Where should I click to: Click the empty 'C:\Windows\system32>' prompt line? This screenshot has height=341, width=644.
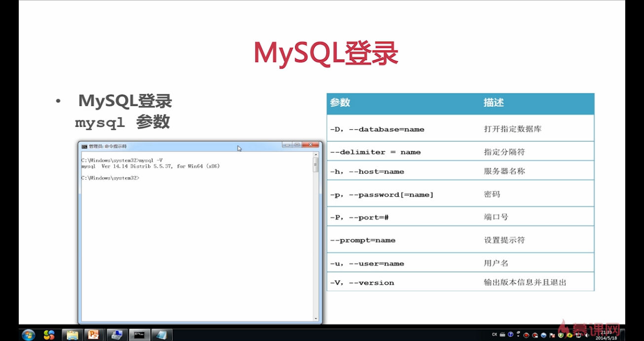point(111,178)
